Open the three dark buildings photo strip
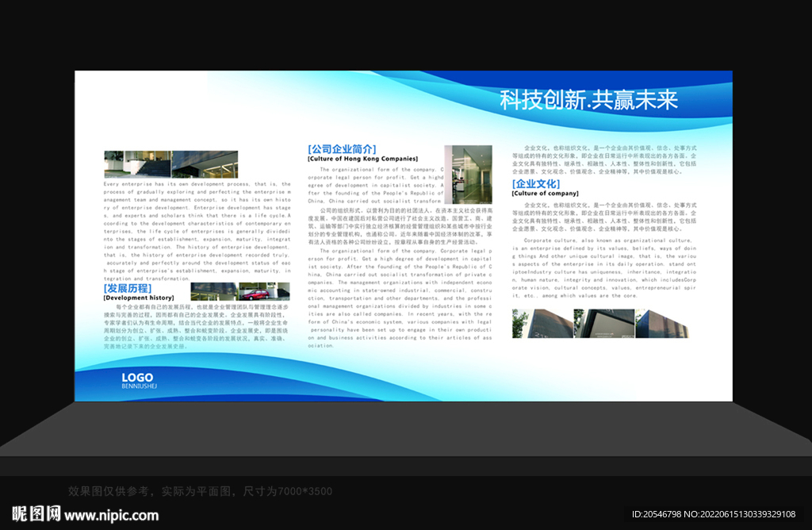 601,324
